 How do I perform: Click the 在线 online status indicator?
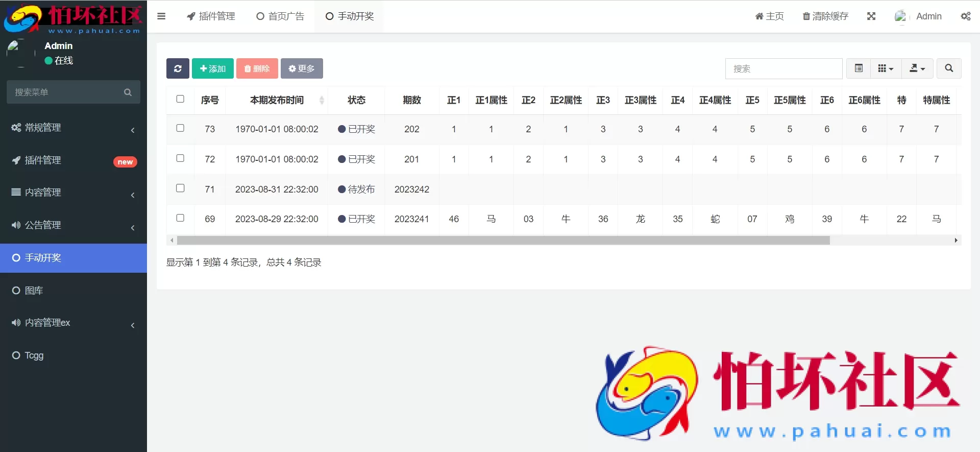[x=59, y=60]
